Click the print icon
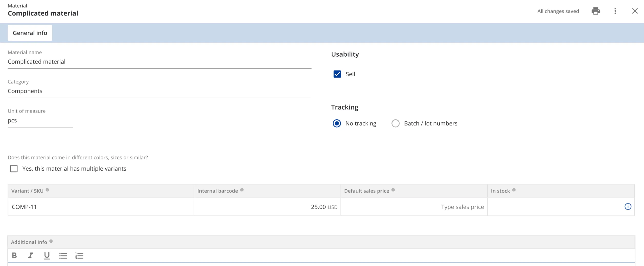 [596, 11]
